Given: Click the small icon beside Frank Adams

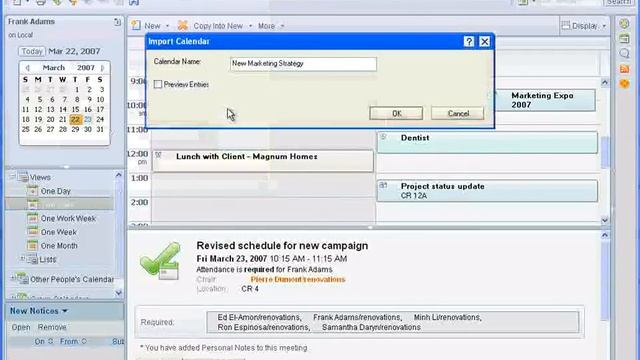Looking at the screenshot, I should point(118,22).
